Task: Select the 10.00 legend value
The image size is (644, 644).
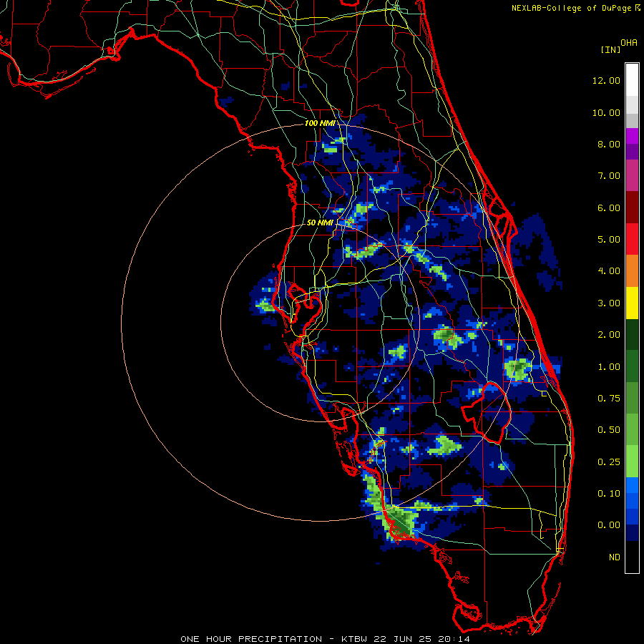Action: tap(606, 112)
